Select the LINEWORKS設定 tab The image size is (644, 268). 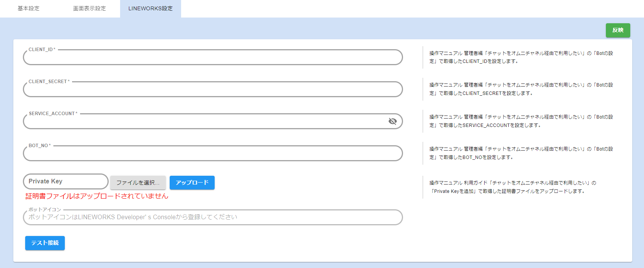[150, 8]
